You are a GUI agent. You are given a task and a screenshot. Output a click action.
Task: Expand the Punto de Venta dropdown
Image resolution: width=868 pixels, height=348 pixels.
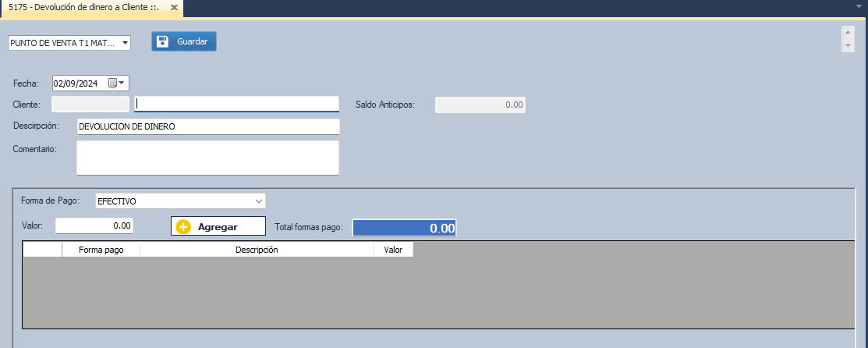click(125, 43)
